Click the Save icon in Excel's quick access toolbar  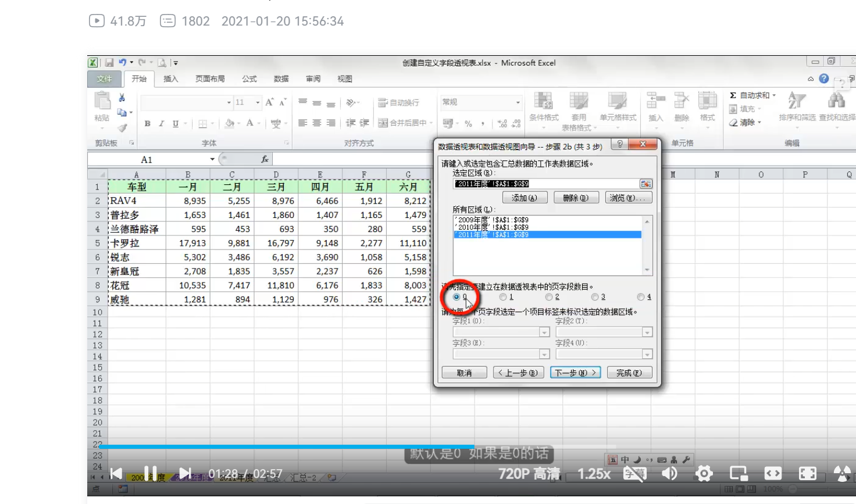(109, 63)
